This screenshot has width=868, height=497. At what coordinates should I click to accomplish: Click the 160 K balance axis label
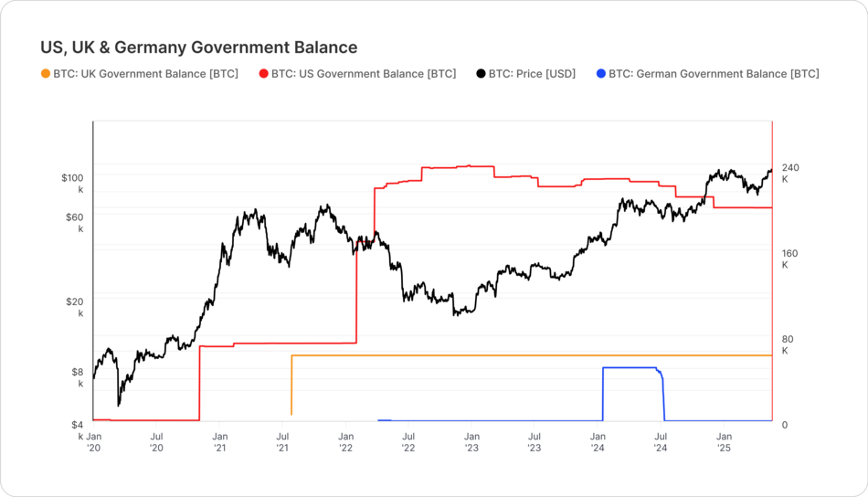pyautogui.click(x=789, y=259)
